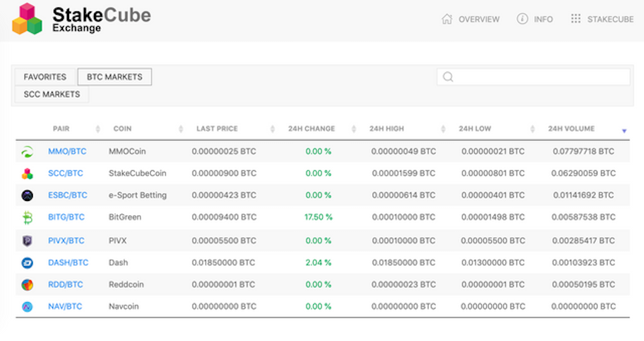
Task: Toggle 24H Volume sort arrow
Action: tap(624, 131)
